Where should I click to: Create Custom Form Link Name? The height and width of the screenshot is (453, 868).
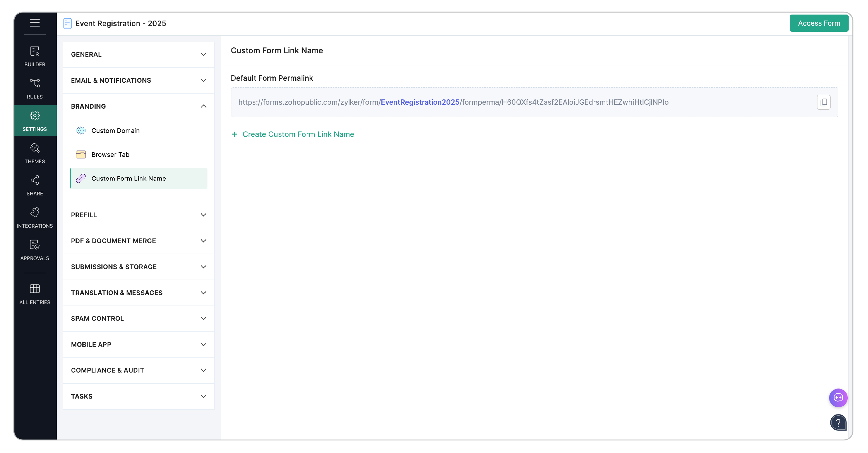click(292, 134)
